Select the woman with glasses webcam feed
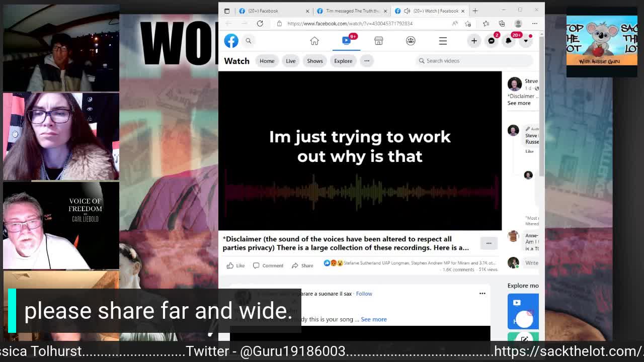The height and width of the screenshot is (362, 644). pyautogui.click(x=61, y=136)
